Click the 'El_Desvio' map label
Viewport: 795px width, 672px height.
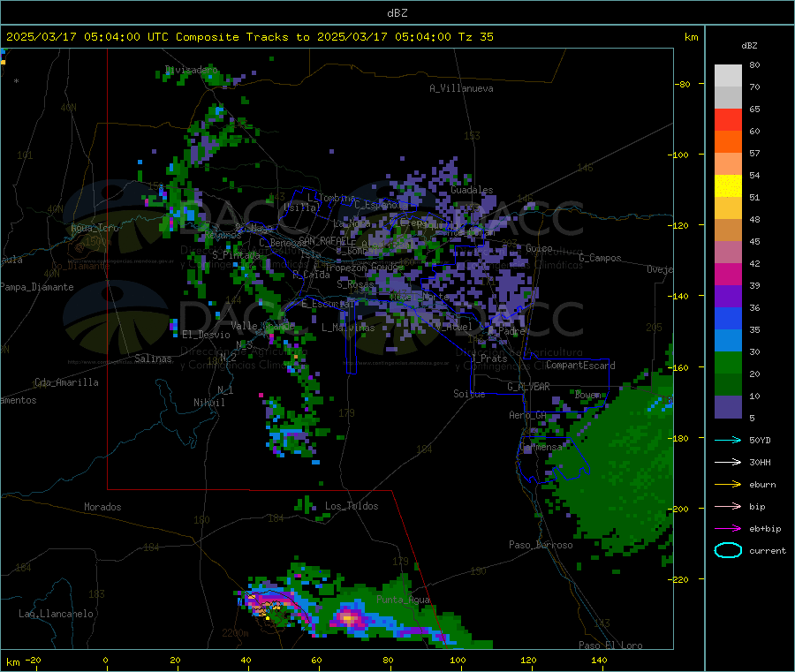[206, 335]
